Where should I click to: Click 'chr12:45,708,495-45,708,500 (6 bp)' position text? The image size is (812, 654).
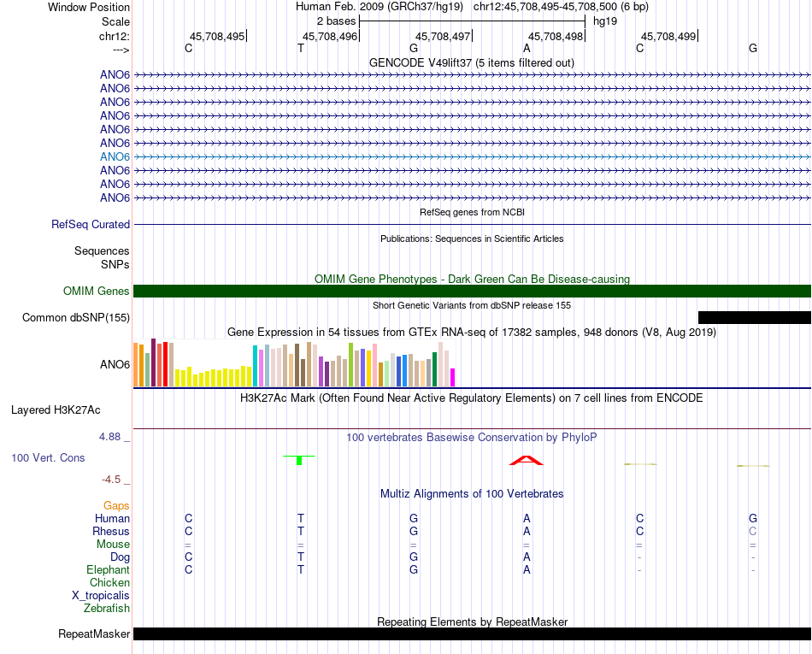tap(561, 7)
